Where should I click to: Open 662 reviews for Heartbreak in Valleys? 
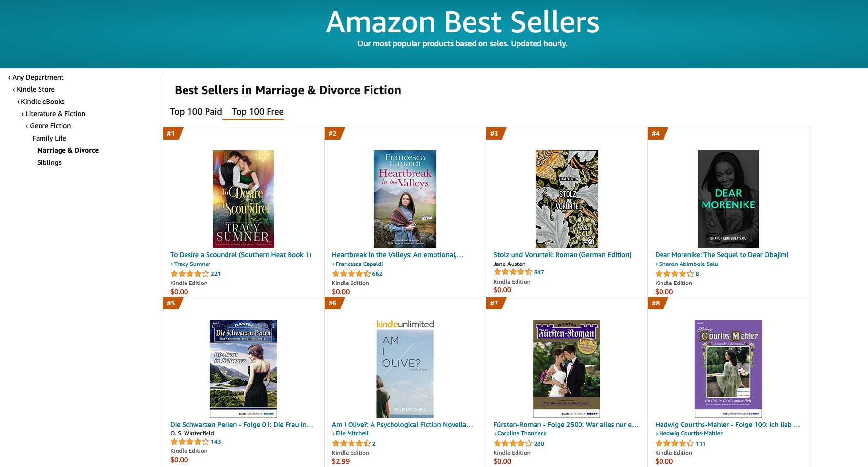click(x=377, y=274)
